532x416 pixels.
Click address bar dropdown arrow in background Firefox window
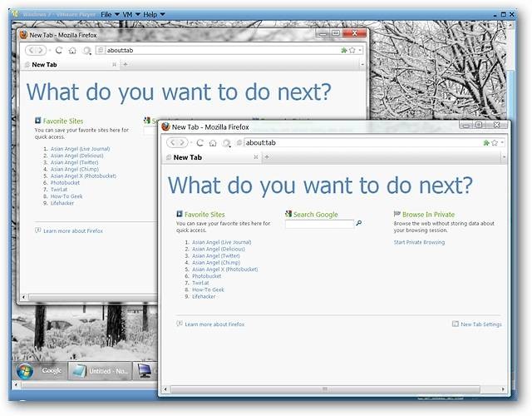click(360, 50)
